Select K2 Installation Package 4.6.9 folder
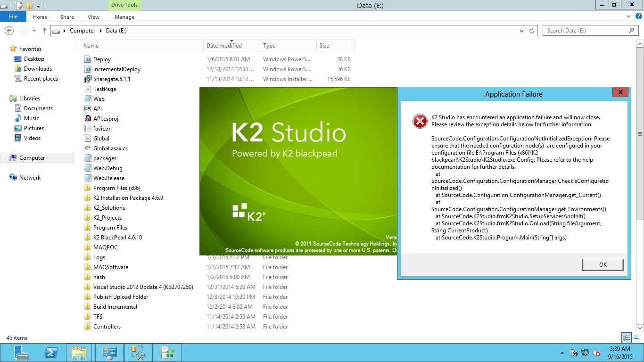Screen dimensions: 644x362 [x=128, y=198]
